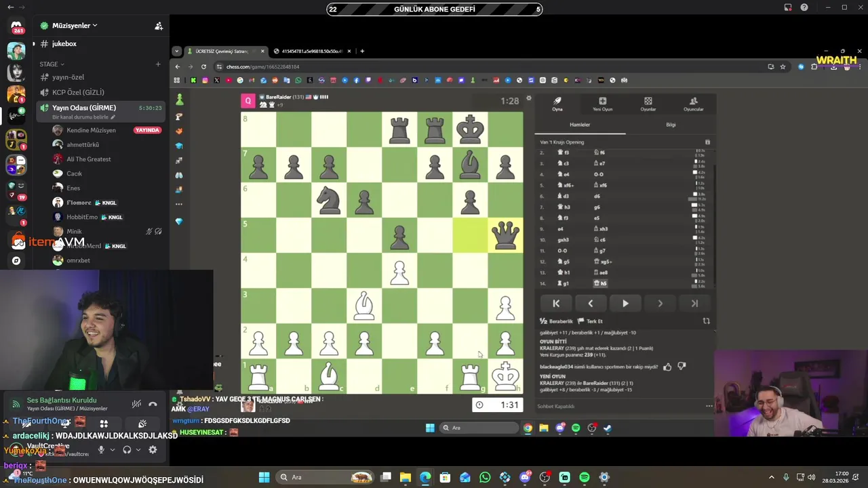Step forward one move
The image size is (868, 488).
click(660, 304)
